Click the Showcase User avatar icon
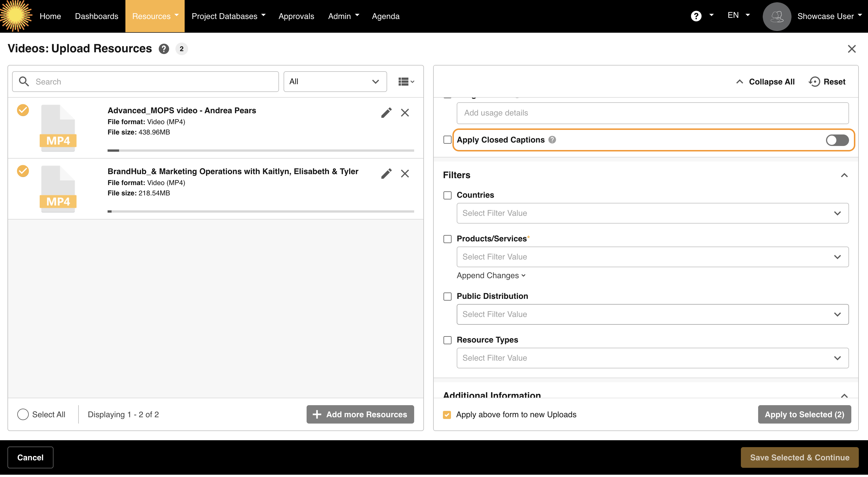 (x=777, y=16)
